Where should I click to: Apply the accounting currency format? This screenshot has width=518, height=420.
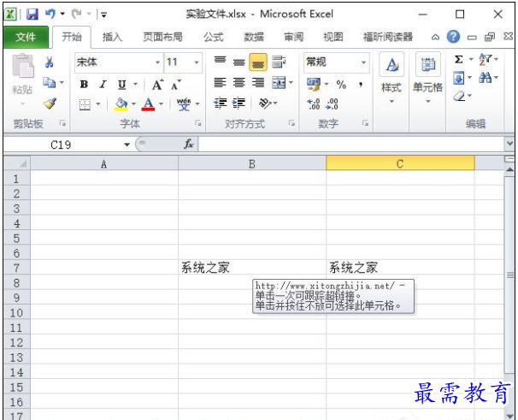coord(314,85)
